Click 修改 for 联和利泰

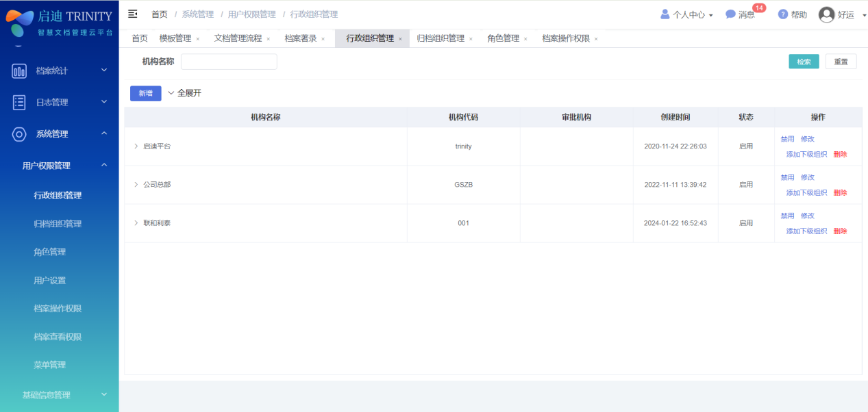pos(808,216)
